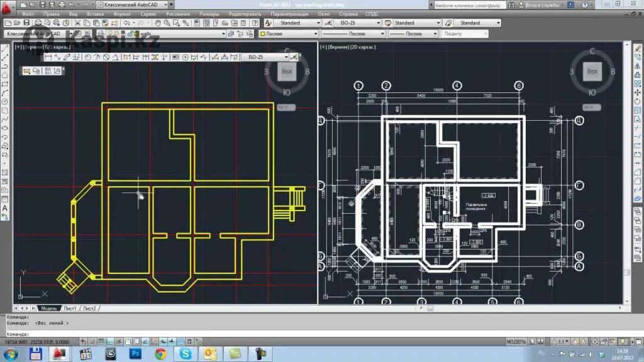Image resolution: width=644 pixels, height=362 pixels.
Task: Switch to the Лист1 layout tab
Action: [x=70, y=308]
